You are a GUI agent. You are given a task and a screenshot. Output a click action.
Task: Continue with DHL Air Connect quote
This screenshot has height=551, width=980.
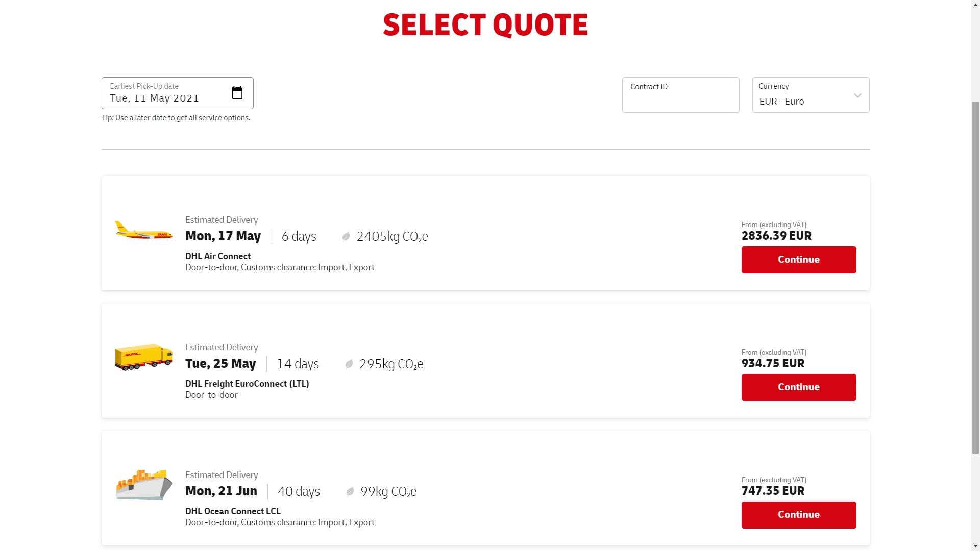pyautogui.click(x=798, y=260)
